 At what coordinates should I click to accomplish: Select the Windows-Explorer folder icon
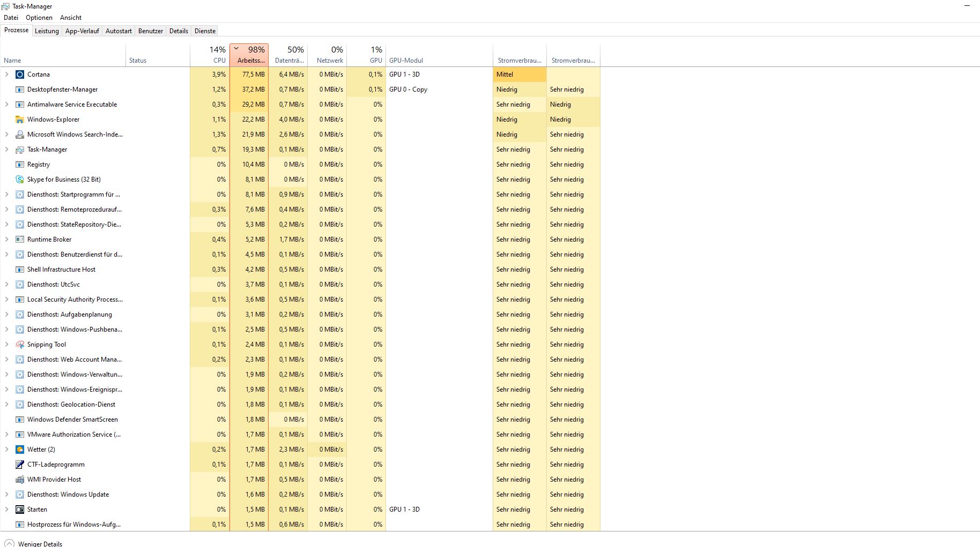[x=20, y=119]
